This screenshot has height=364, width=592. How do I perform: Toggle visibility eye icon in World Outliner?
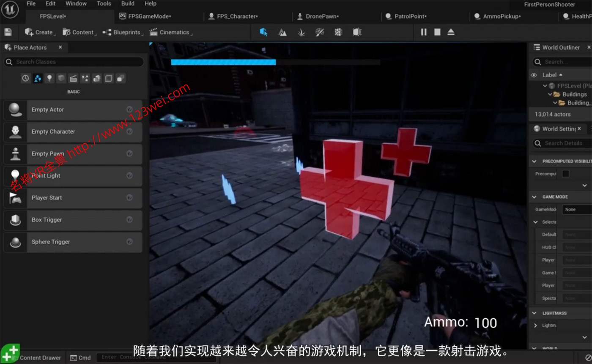pyautogui.click(x=534, y=75)
